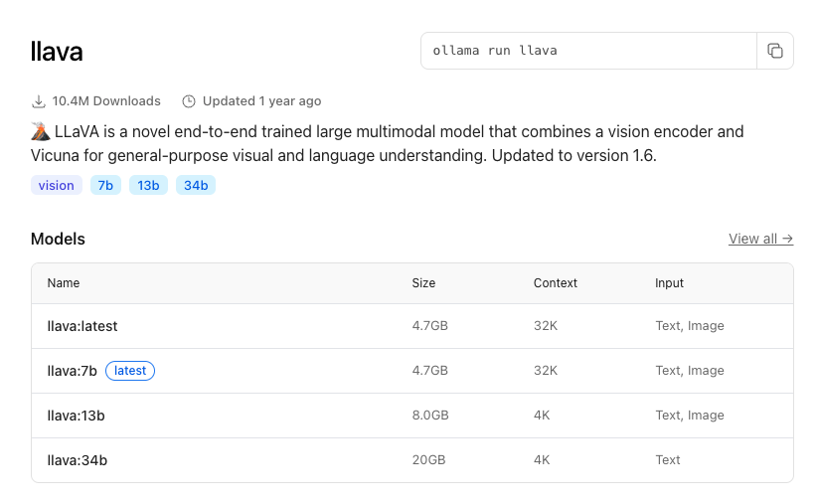Screen dimensions: 818x504
Task: Select the 13b size tag
Action: (x=148, y=185)
